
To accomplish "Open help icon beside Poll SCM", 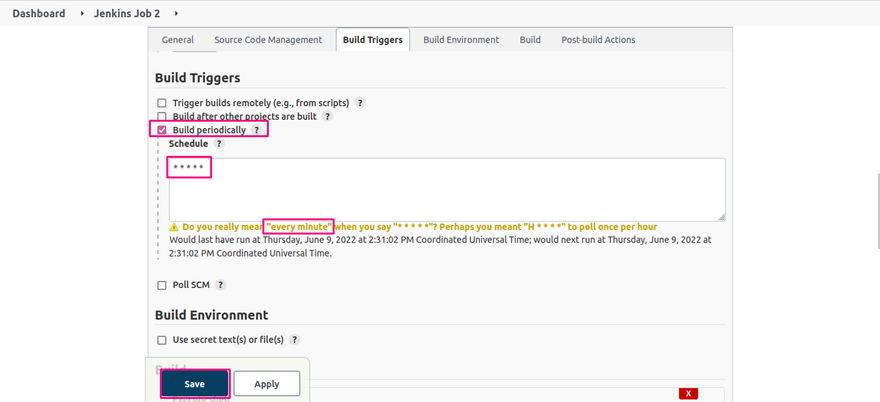I will tap(220, 285).
